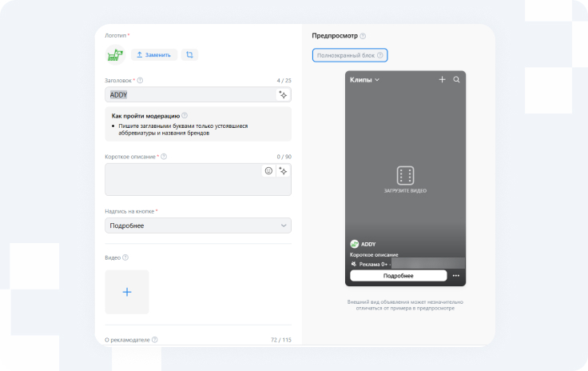Click the help icon near Как пройти модерацию
The height and width of the screenshot is (371, 588).
[185, 115]
